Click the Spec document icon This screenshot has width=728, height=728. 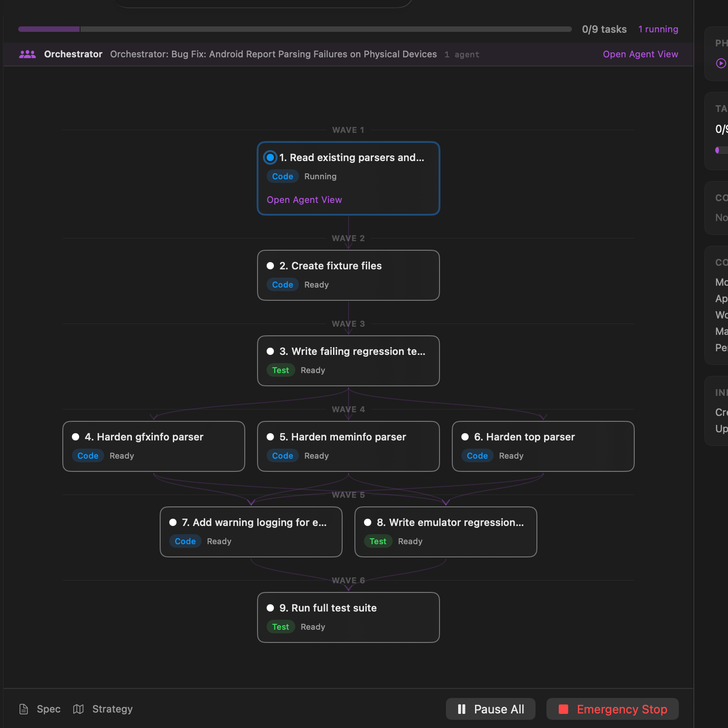(x=24, y=709)
